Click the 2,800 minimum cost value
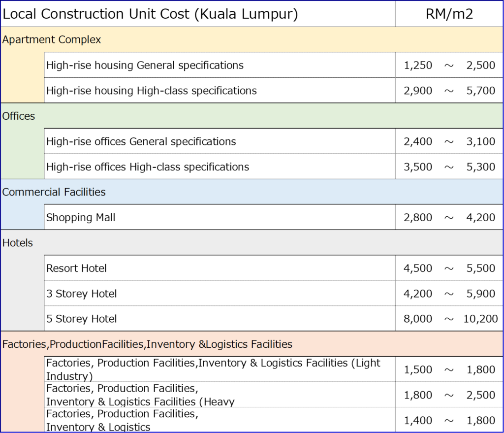 [418, 217]
